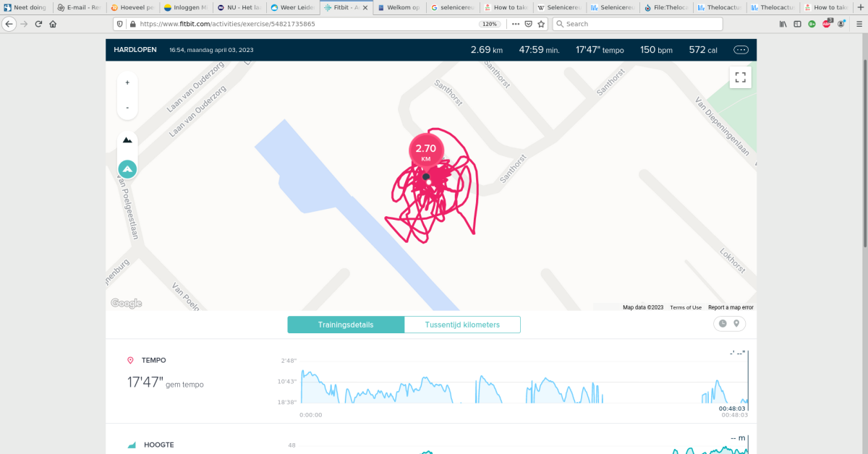This screenshot has width=868, height=454.
Task: Click the blue compass arrow map control
Action: (x=127, y=168)
